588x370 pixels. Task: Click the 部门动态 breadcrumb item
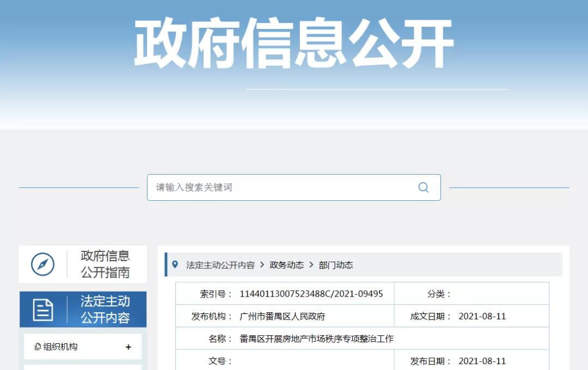pyautogui.click(x=335, y=265)
